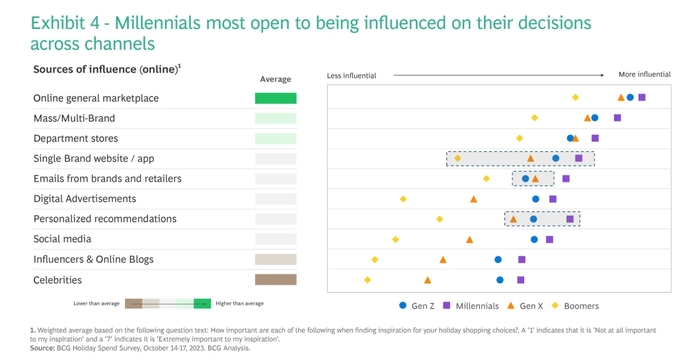This screenshot has height=362, width=700.
Task: Click Gen X triangle in Social media row
Action: pos(470,240)
